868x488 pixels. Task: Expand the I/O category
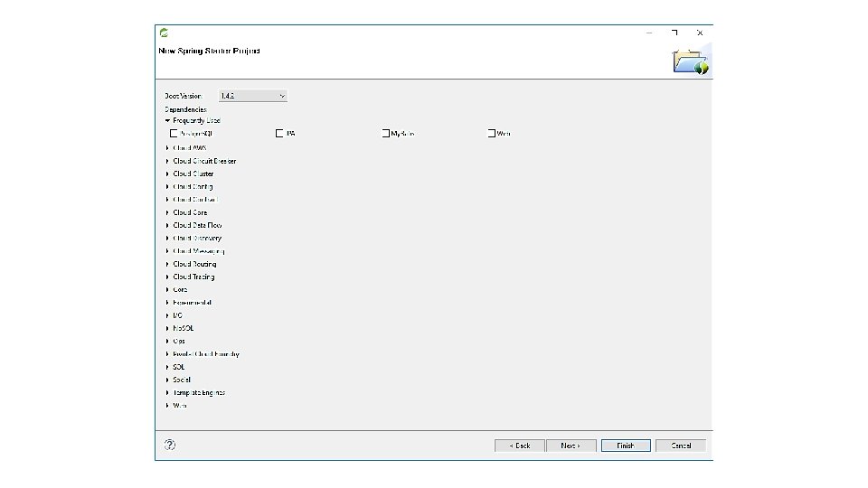click(x=167, y=315)
